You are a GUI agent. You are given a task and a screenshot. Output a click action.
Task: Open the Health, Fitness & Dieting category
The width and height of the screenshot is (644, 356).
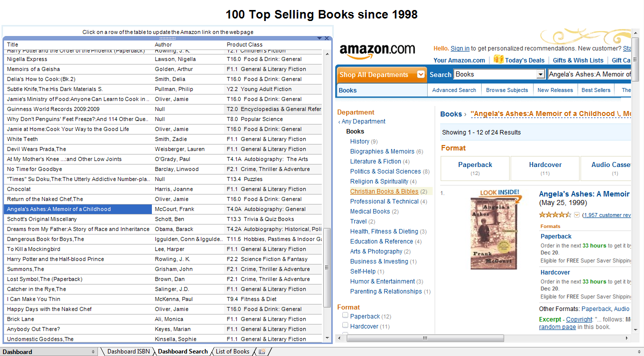(384, 231)
